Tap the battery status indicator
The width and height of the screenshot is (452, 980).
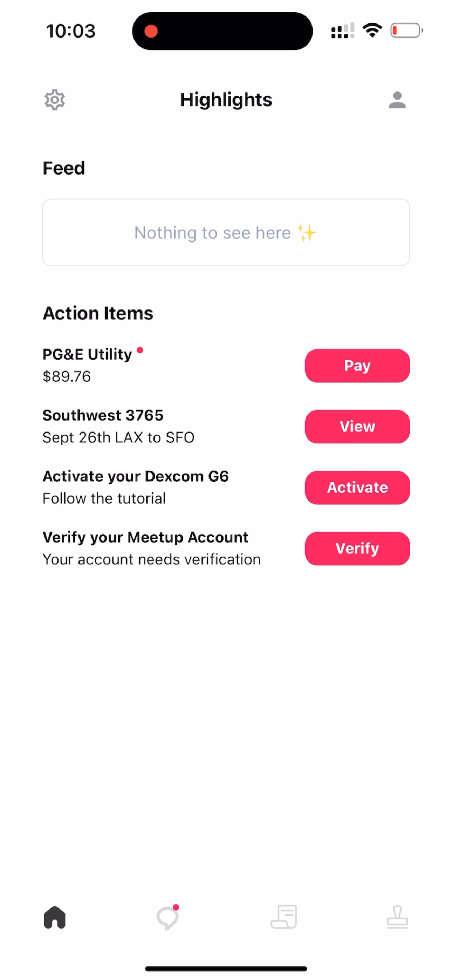pos(406,30)
